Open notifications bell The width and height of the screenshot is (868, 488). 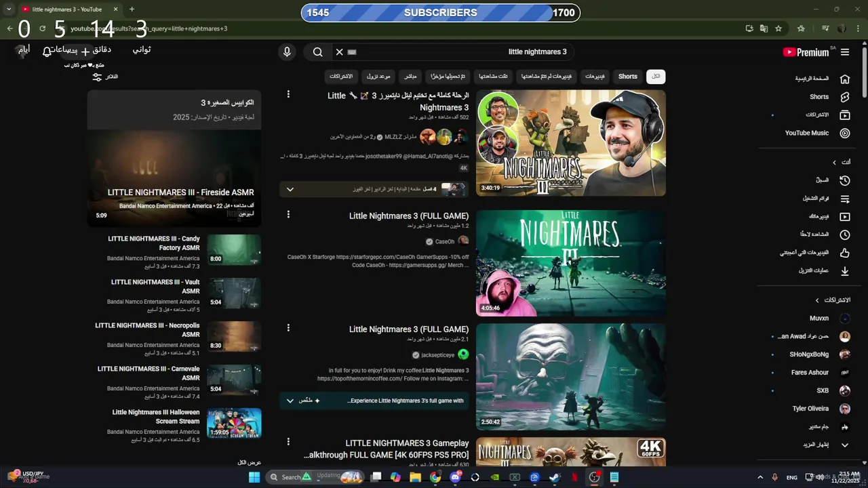coord(47,52)
